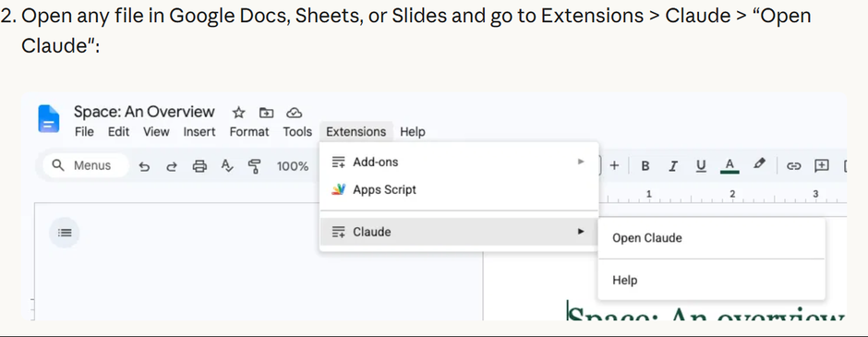The height and width of the screenshot is (337, 868).
Task: Open the Format menu
Action: (x=249, y=132)
